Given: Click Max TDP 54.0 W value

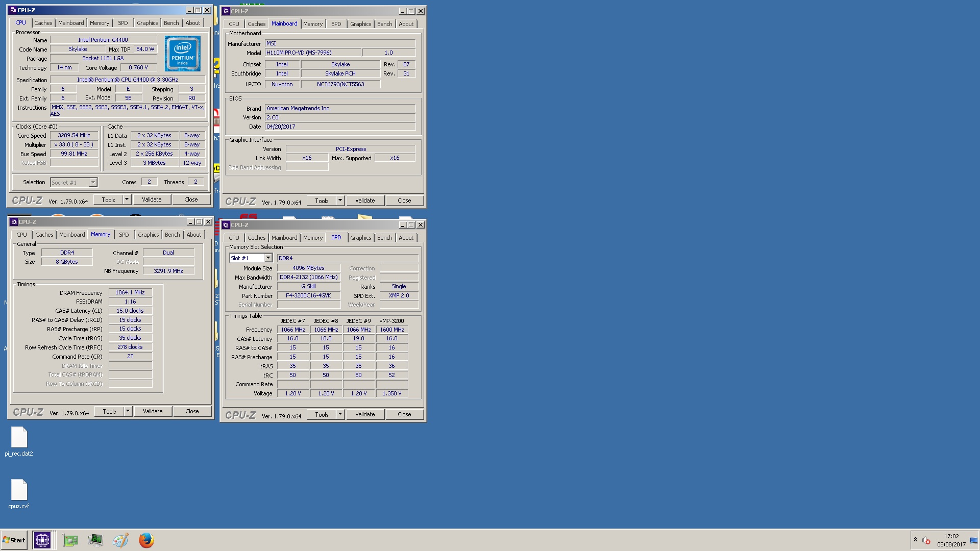Looking at the screenshot, I should [145, 49].
